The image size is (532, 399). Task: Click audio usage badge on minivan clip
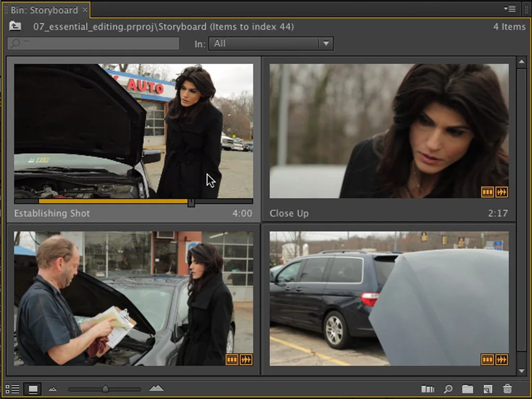coord(501,360)
